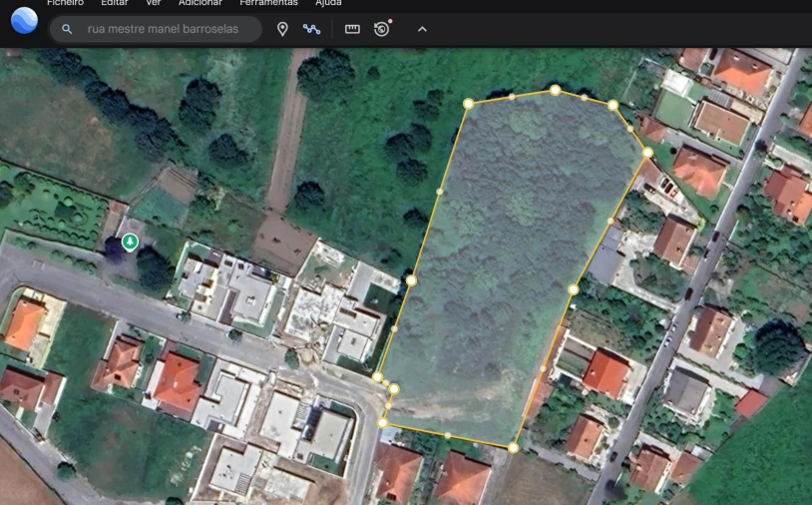This screenshot has width=812, height=505.
Task: Select the Draw path or polygon tool
Action: click(312, 30)
